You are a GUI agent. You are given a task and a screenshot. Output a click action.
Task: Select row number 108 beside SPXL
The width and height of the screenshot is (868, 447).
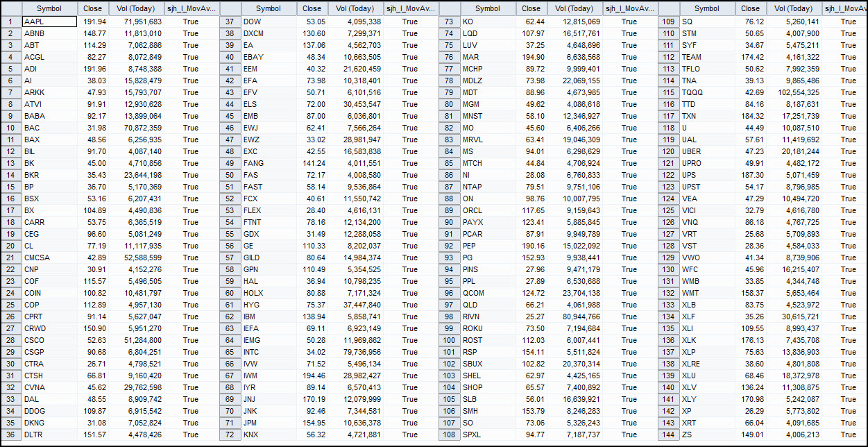pyautogui.click(x=450, y=435)
